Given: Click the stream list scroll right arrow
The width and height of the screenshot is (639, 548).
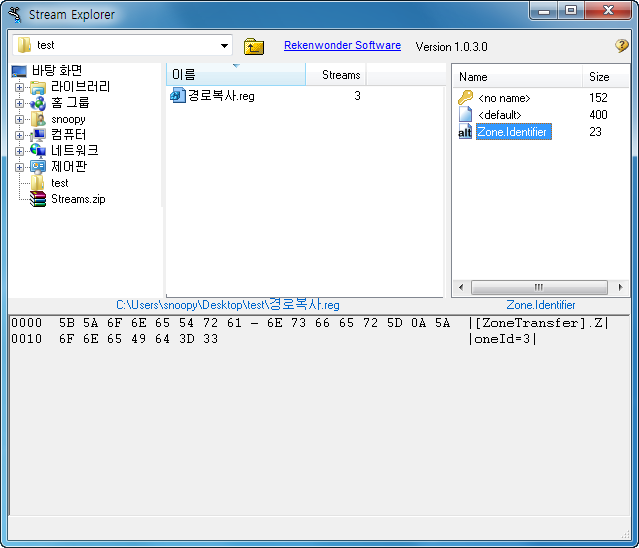Looking at the screenshot, I should [620, 287].
